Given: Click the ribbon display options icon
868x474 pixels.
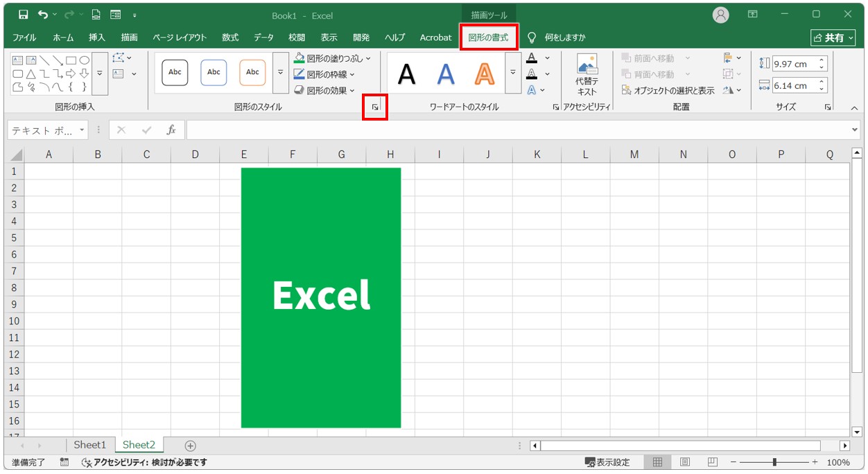Looking at the screenshot, I should [752, 15].
